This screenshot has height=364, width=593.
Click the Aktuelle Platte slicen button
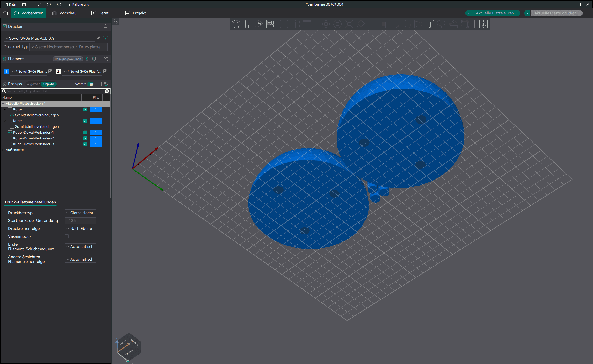[495, 13]
